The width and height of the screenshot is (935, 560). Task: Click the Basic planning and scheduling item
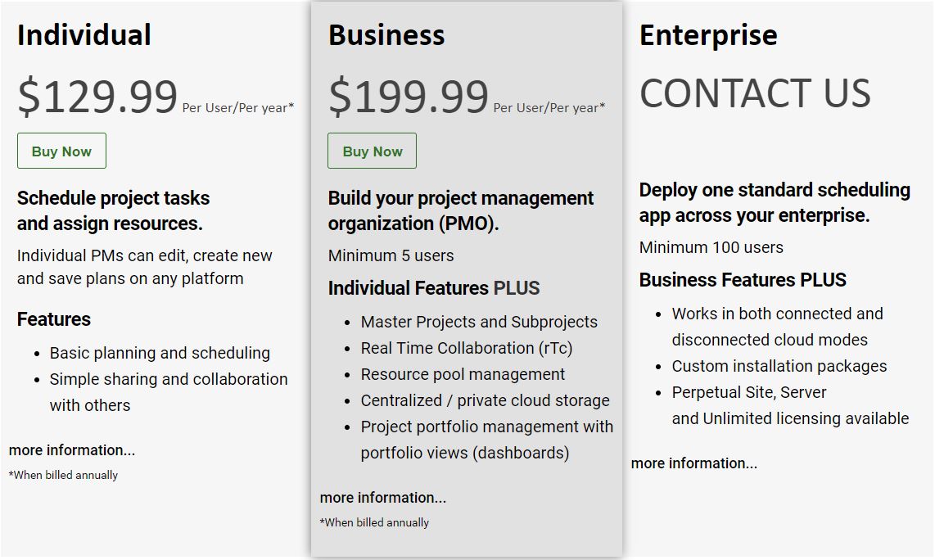pos(160,353)
